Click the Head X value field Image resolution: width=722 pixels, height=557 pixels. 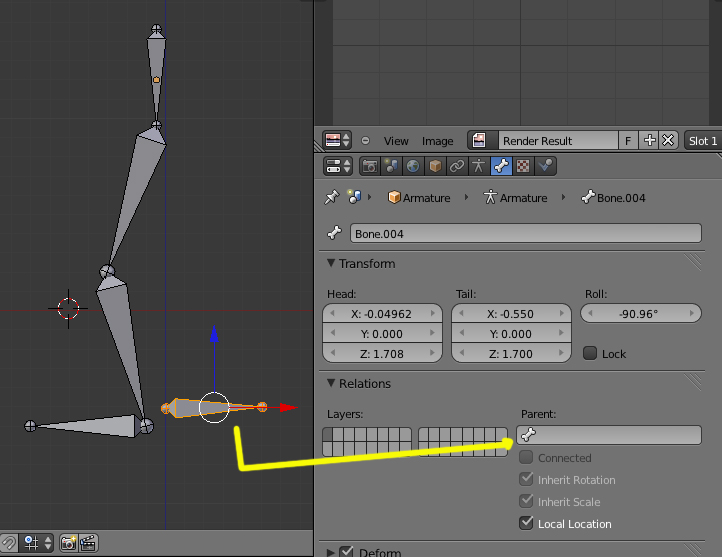[382, 313]
